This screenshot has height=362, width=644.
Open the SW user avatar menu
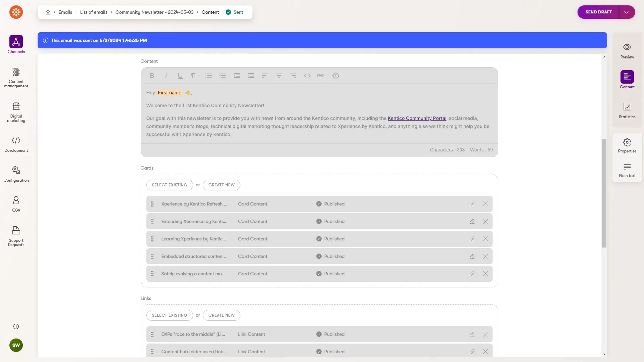(16, 345)
